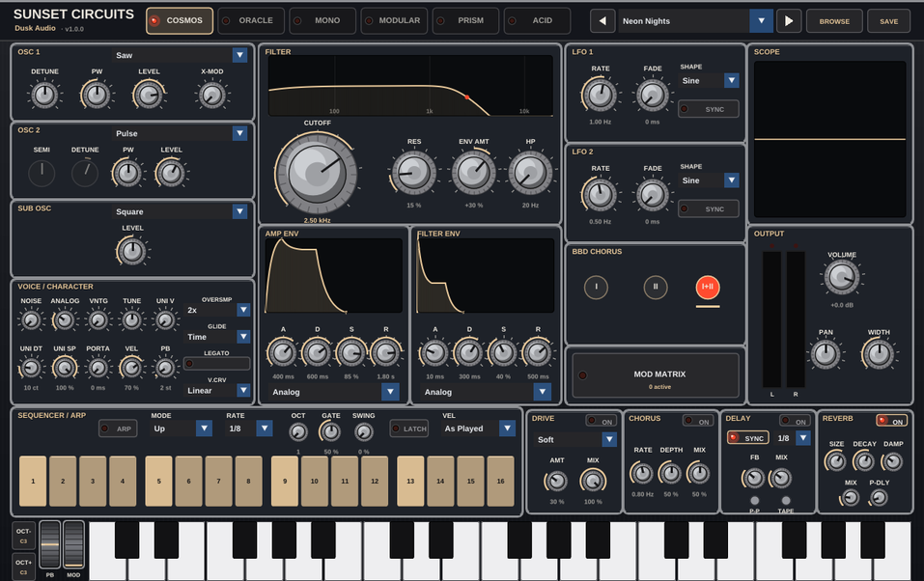Click the OSC 1 X-MOD knob
924x581 pixels.
pos(211,95)
